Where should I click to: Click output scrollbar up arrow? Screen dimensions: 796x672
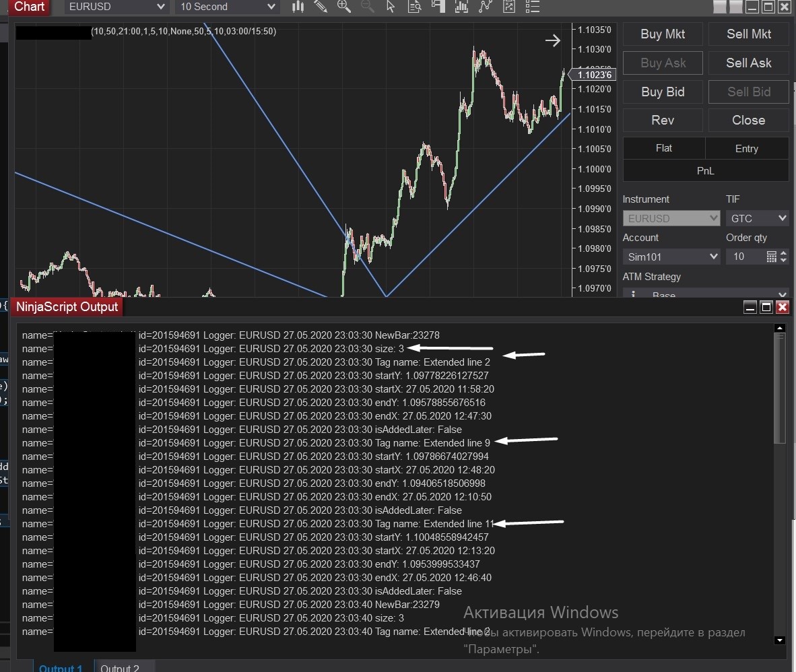(x=781, y=328)
